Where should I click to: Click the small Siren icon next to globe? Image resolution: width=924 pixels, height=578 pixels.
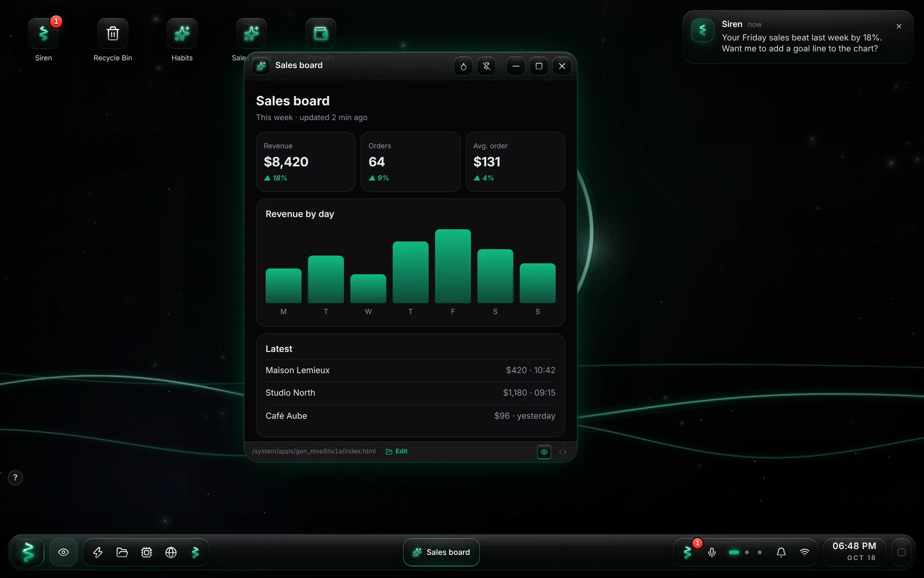coord(196,552)
